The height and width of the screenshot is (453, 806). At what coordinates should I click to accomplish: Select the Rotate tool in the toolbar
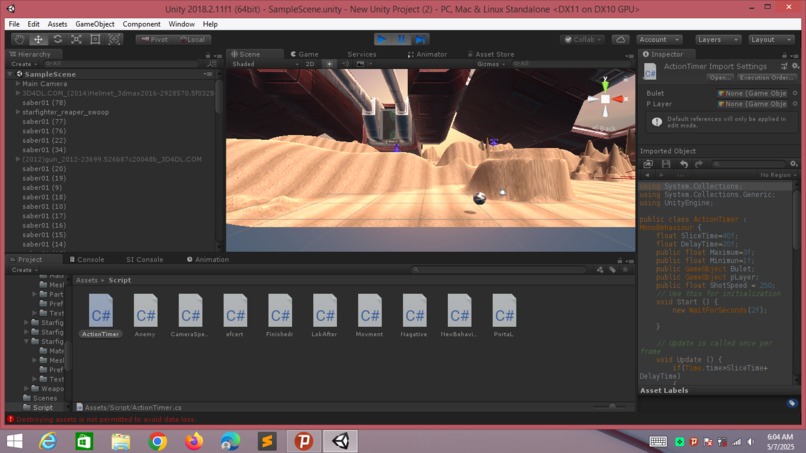pos(58,39)
